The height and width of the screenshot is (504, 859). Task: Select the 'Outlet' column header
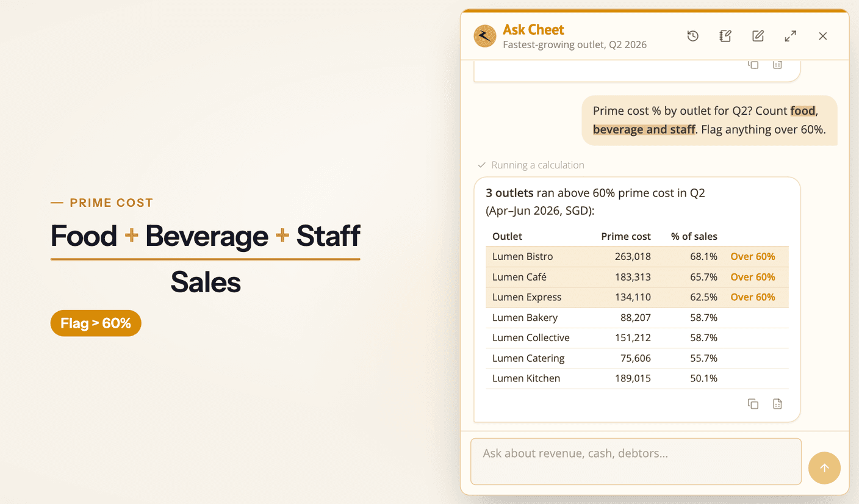coord(507,236)
